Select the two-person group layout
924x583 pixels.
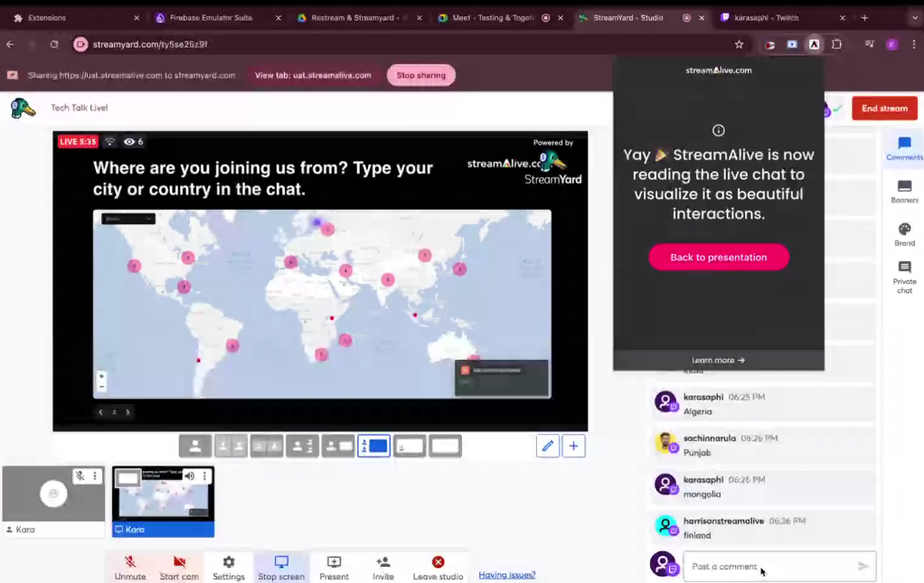[267, 447]
